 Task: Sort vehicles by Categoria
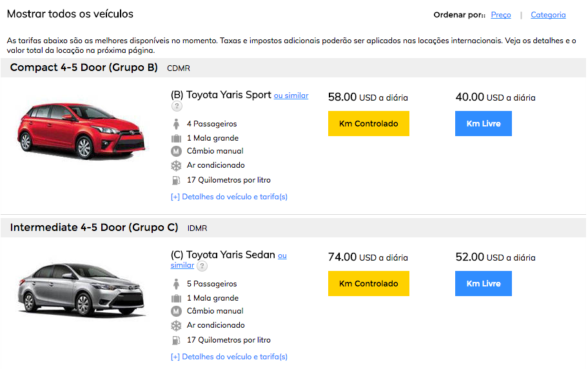548,15
